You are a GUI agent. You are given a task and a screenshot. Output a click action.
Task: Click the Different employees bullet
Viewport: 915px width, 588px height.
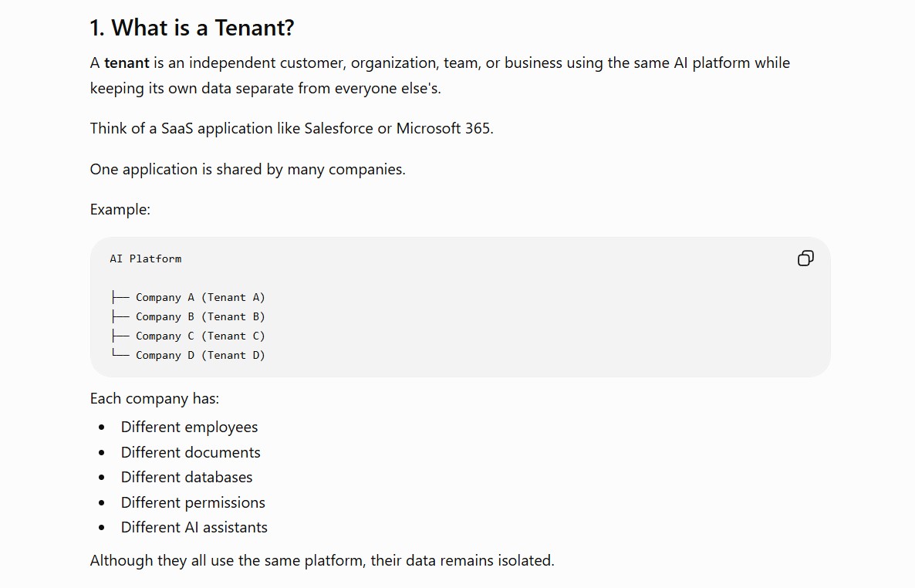189,427
